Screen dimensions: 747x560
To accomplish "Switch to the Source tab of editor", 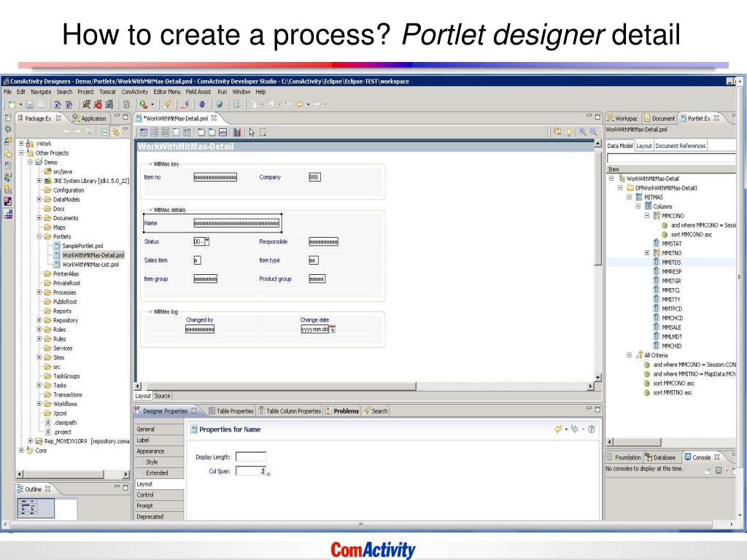I will [163, 396].
